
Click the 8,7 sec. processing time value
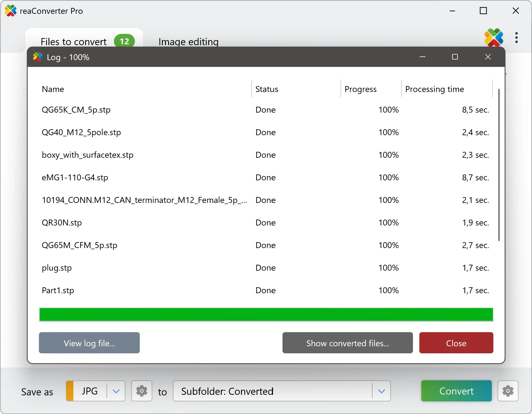coord(475,178)
